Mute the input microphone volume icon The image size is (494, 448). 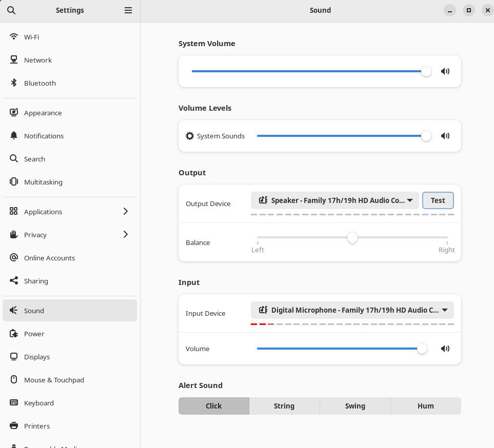click(x=445, y=349)
